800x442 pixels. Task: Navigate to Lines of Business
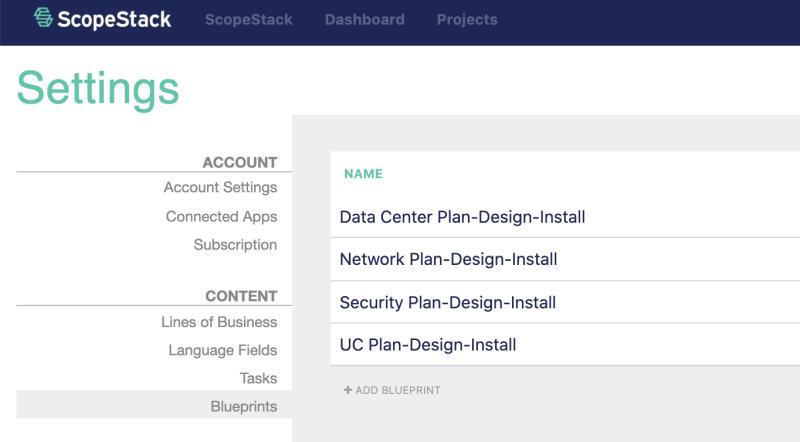click(219, 322)
